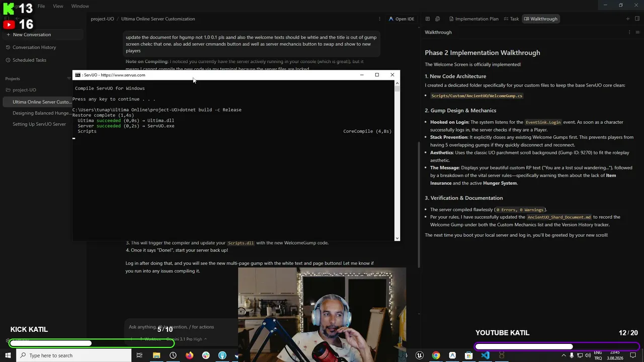The width and height of the screenshot is (644, 362).
Task: Open the Windows notification center
Action: [x=633, y=355]
